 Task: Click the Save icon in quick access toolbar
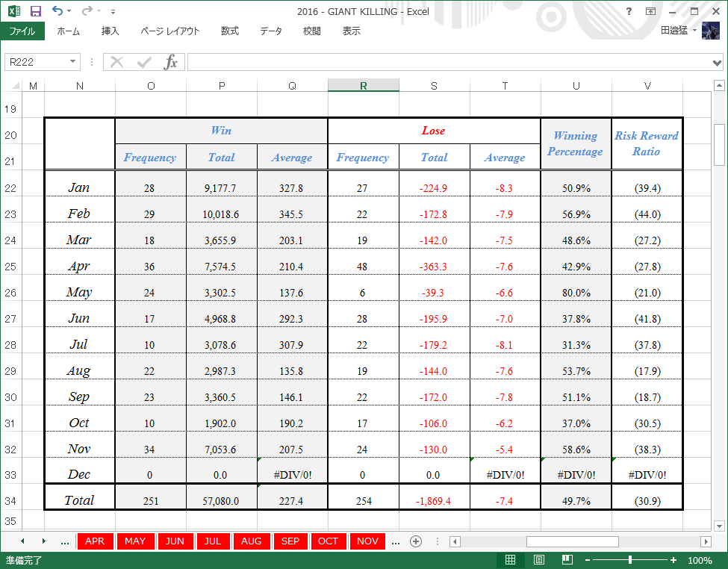(35, 11)
